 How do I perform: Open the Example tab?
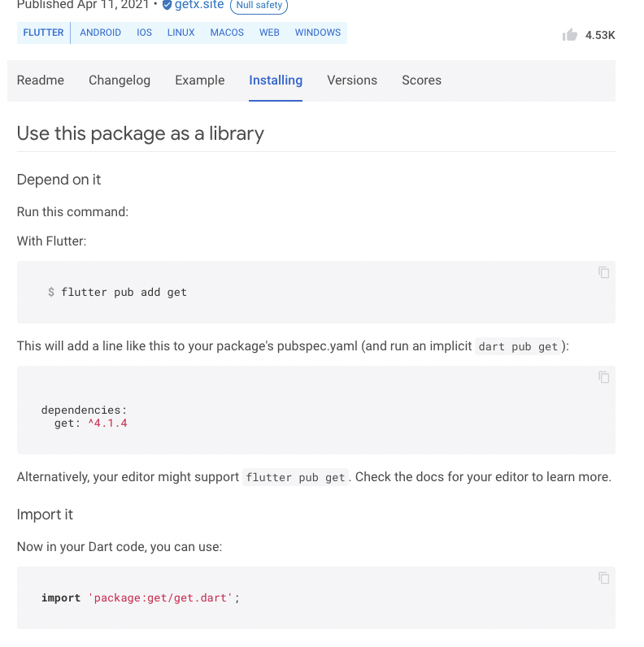click(x=200, y=80)
